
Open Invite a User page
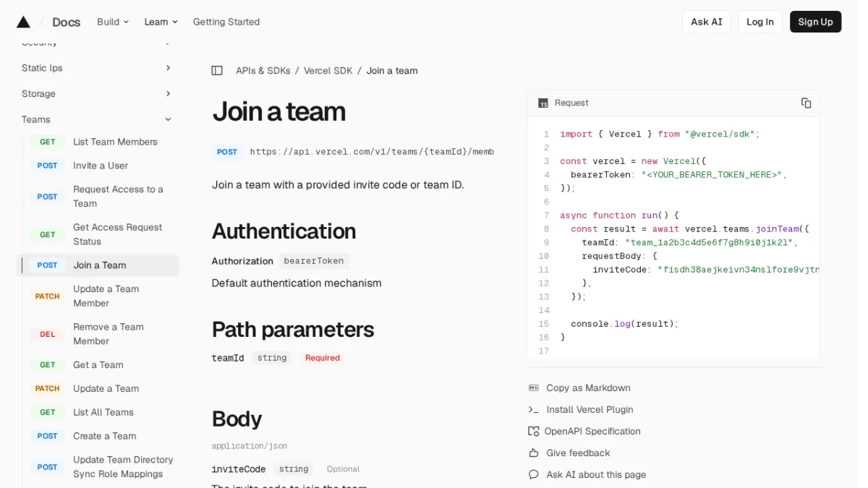(x=101, y=166)
